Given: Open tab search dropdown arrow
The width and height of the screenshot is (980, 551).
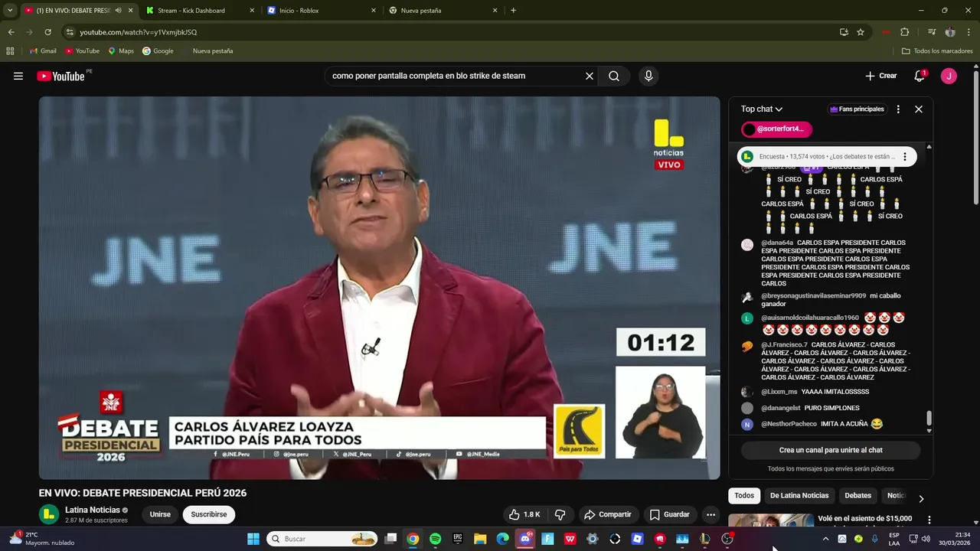Looking at the screenshot, I should click(x=10, y=11).
